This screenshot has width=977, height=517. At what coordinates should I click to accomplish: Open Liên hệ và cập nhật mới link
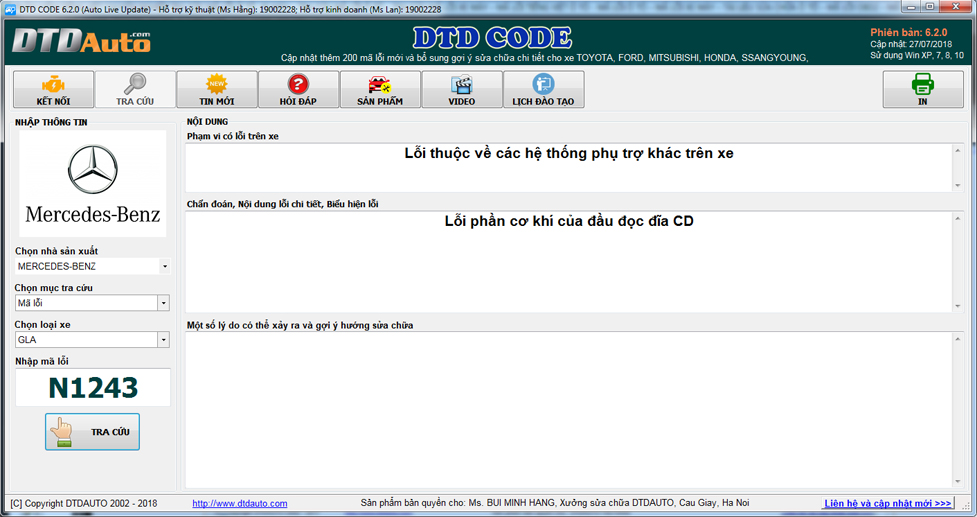pos(888,503)
